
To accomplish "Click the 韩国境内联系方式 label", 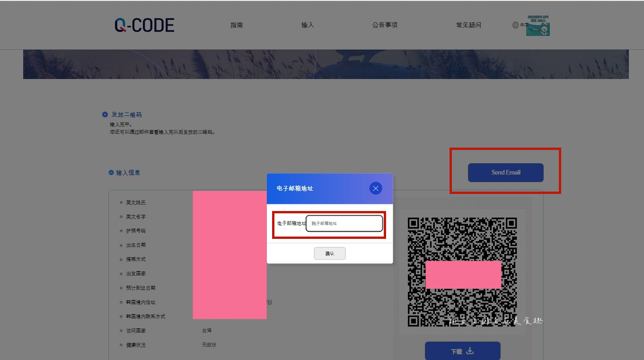I will pyautogui.click(x=145, y=316).
